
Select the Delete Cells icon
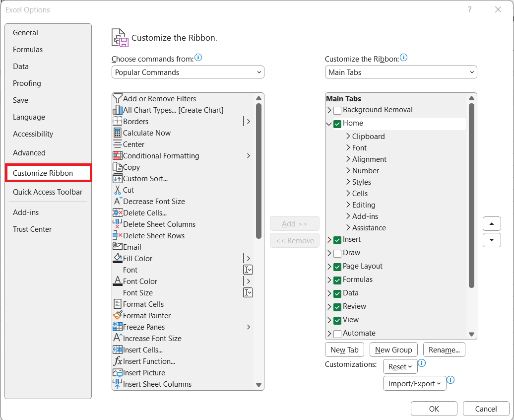click(118, 212)
